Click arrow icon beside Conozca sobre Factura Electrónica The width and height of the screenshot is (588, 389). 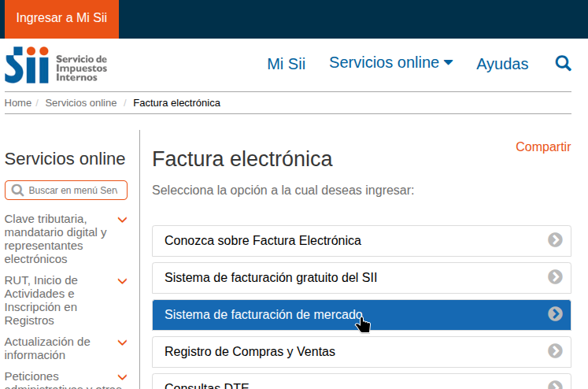[555, 240]
